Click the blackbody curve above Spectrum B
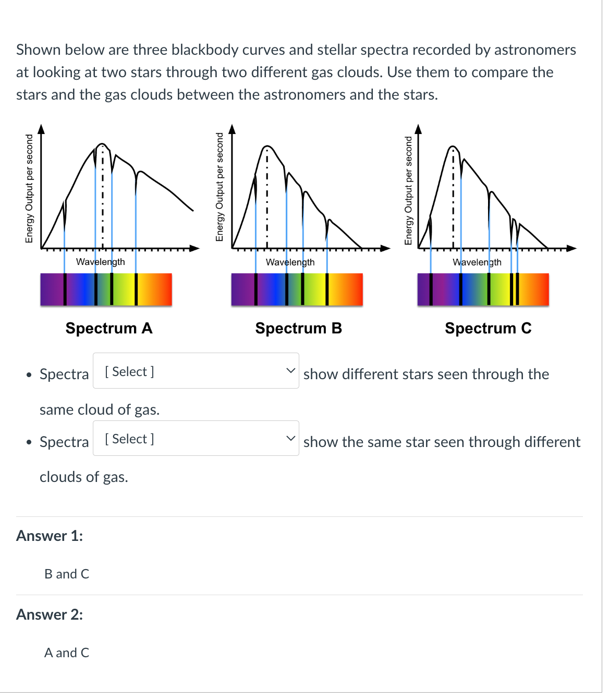 pos(267,147)
